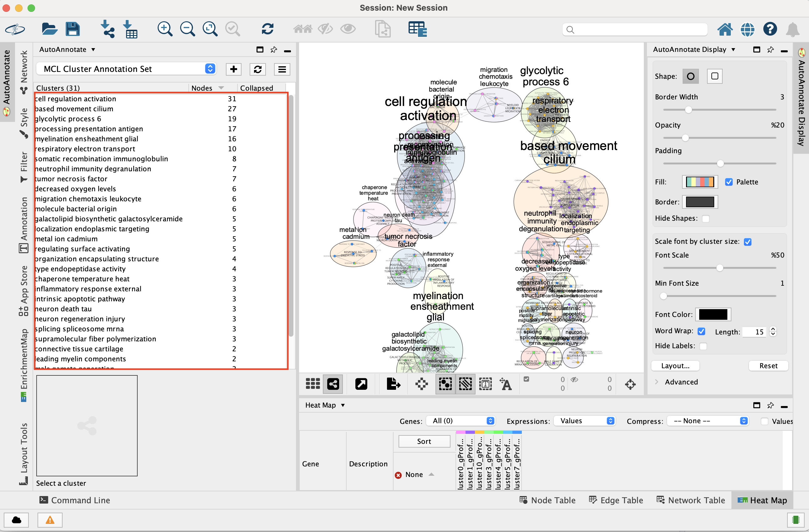Click the Export Network to File icon
Image resolution: width=809 pixels, height=532 pixels.
click(x=393, y=384)
